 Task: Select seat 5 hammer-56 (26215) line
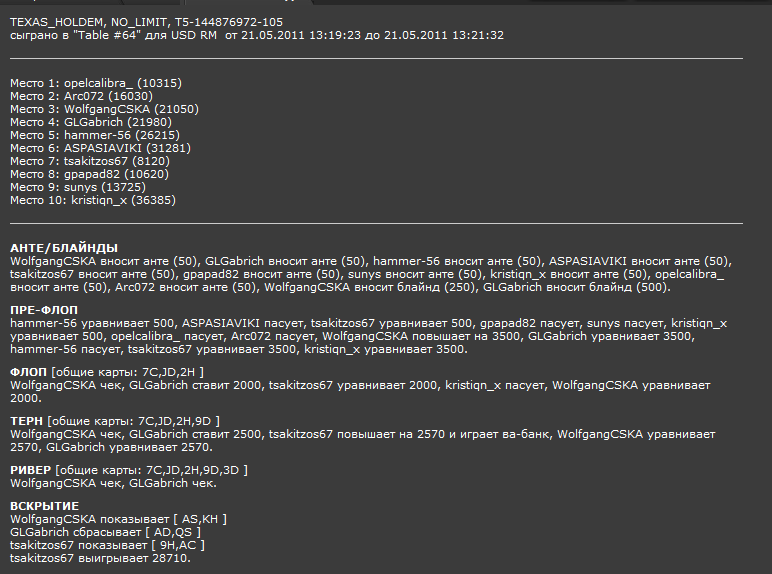[95, 135]
